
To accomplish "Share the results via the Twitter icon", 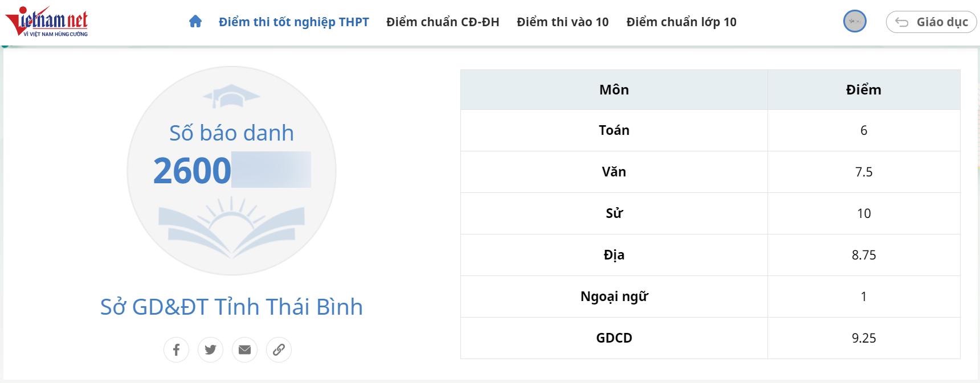I will point(211,349).
